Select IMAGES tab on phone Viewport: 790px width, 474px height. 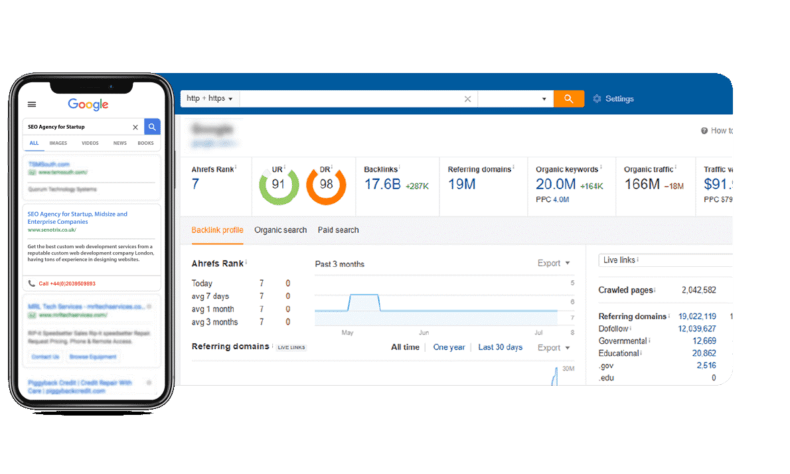pyautogui.click(x=58, y=143)
